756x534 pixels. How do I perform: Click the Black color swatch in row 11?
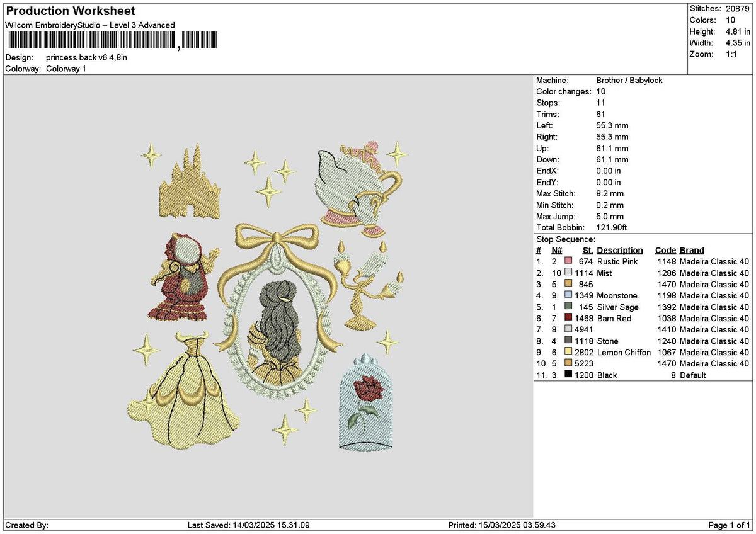568,375
